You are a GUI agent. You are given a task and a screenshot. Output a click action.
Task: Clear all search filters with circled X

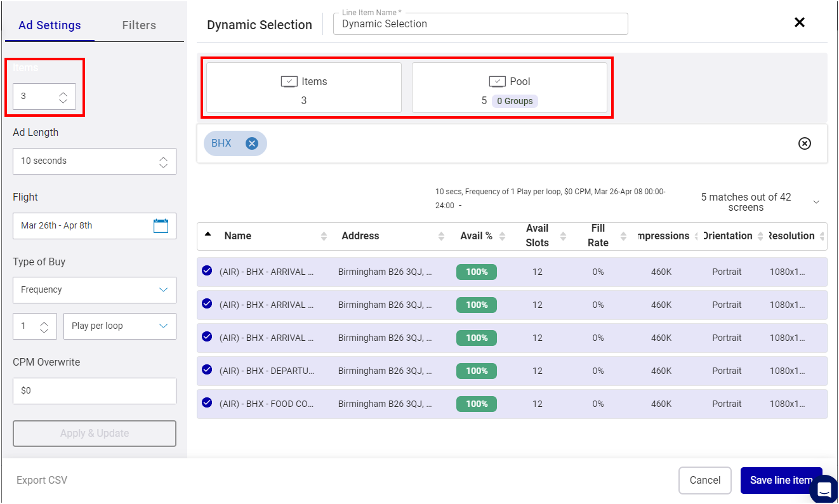[x=804, y=143]
